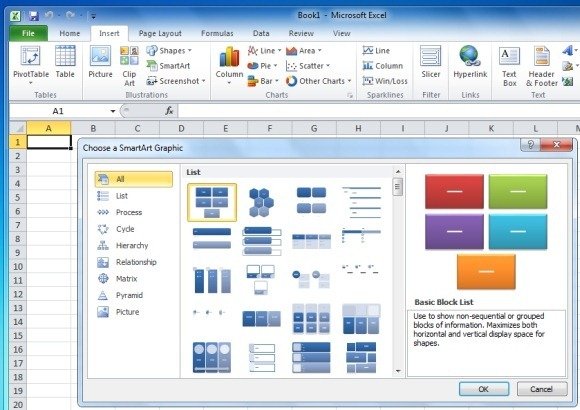580x410 pixels.
Task: Select the List SmartArt category
Action: click(x=134, y=196)
